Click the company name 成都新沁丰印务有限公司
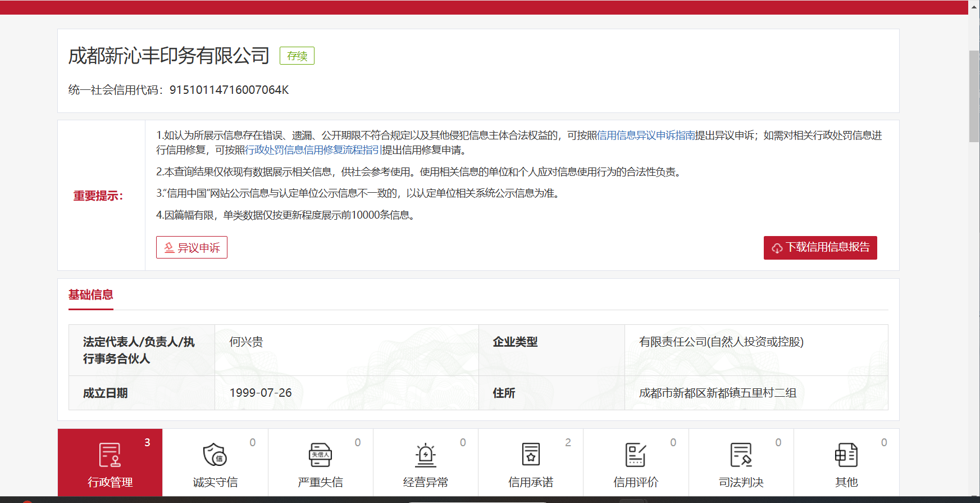The image size is (980, 503). click(168, 56)
